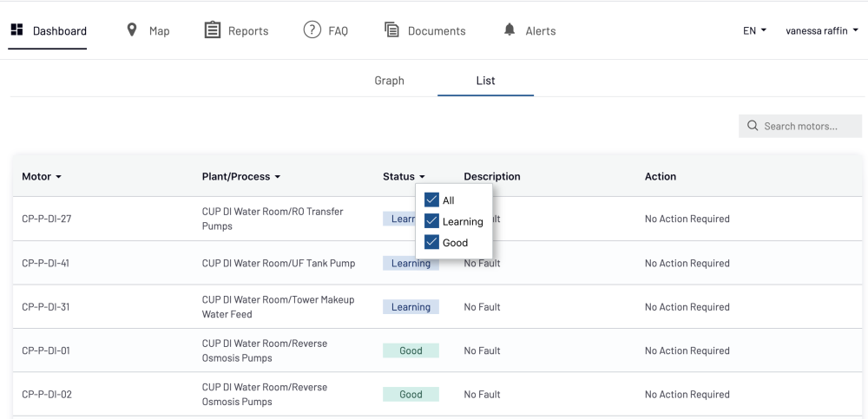Toggle the Good status checkbox
868x419 pixels.
[431, 242]
